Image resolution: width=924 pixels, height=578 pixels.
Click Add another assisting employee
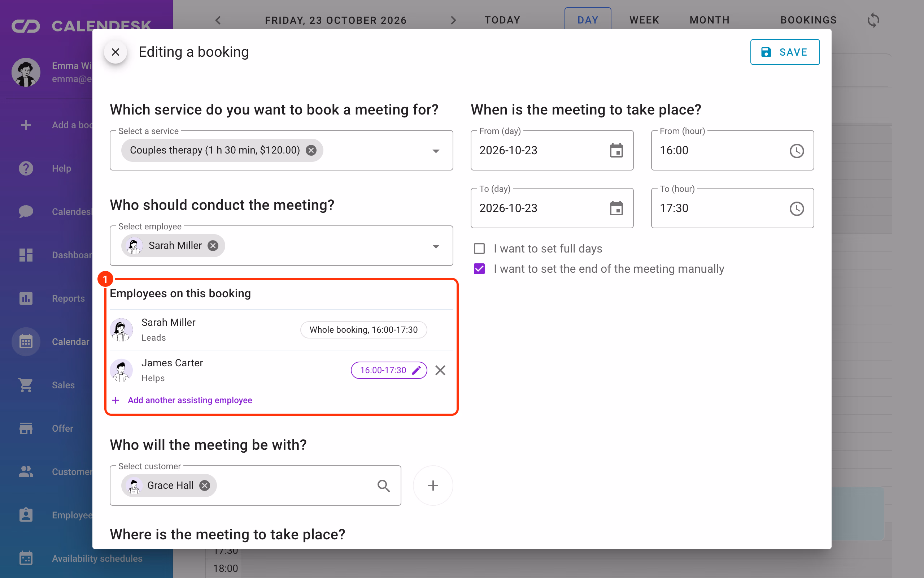(182, 400)
